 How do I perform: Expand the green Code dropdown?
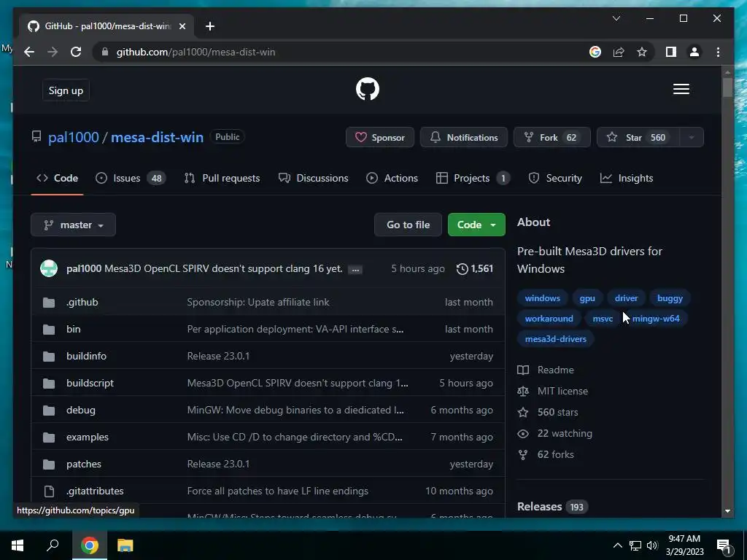pos(476,225)
